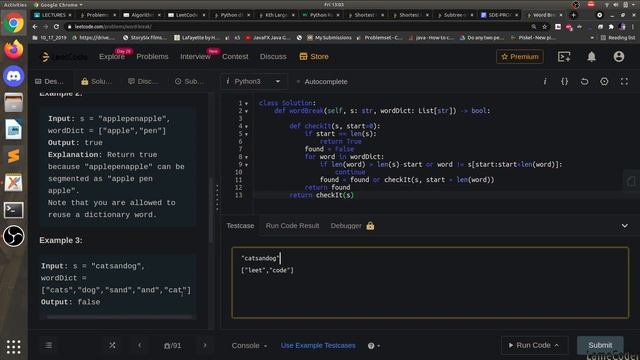The image size is (640, 360).
Task: Go to the next problem arrow
Action: (x=205, y=346)
